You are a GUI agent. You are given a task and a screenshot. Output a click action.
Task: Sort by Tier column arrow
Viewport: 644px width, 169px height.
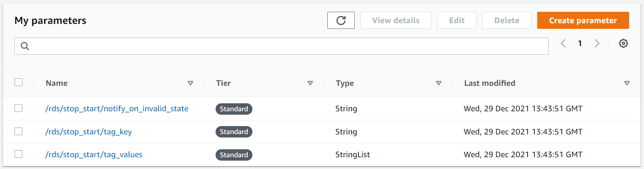pyautogui.click(x=310, y=83)
